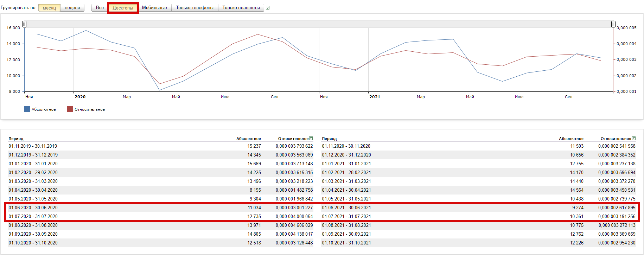The width and height of the screenshot is (644, 255).
Task: Select period 01.05.2021 - 31.05.2021
Action: pos(346,199)
